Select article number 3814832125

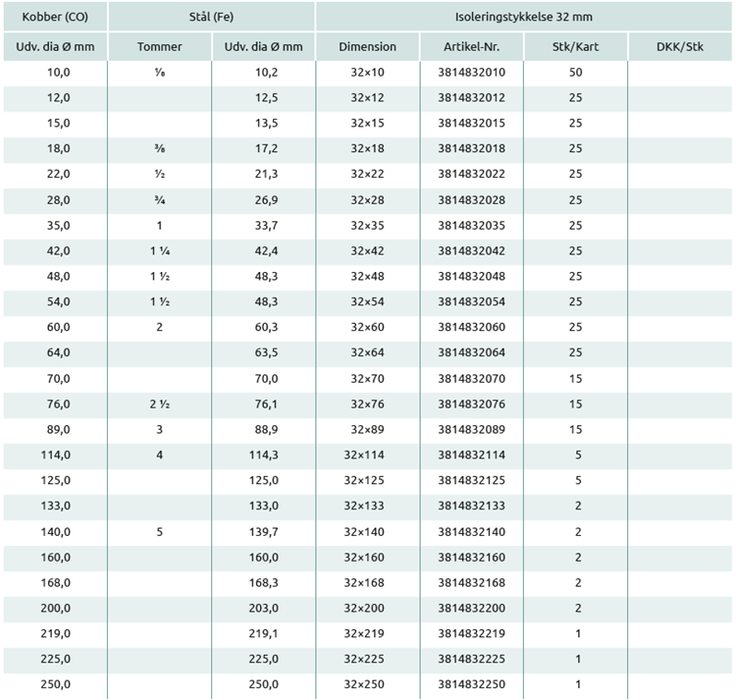472,480
